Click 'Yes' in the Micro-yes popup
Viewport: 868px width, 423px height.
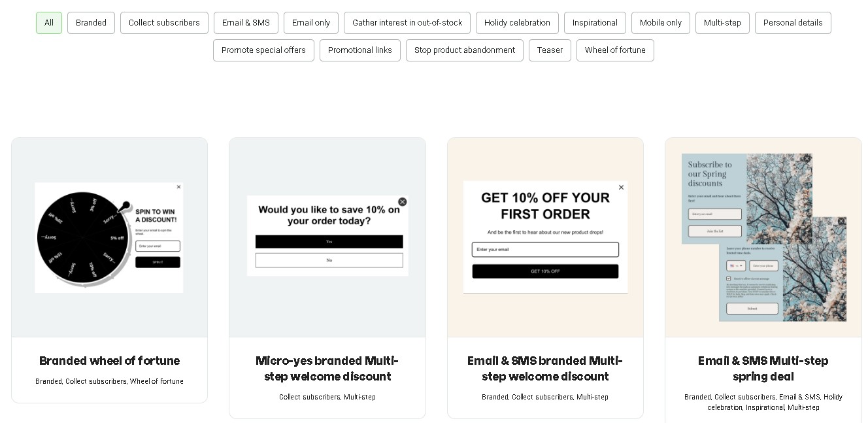[328, 242]
